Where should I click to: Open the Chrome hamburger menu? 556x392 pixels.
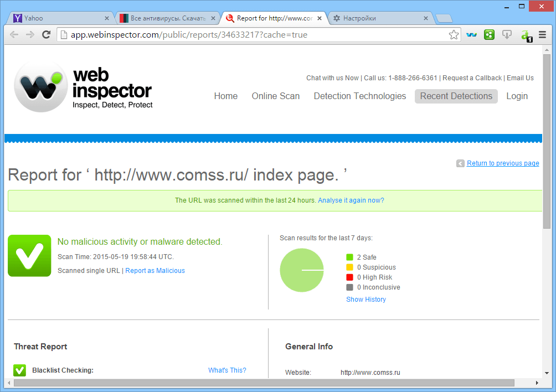click(x=542, y=35)
